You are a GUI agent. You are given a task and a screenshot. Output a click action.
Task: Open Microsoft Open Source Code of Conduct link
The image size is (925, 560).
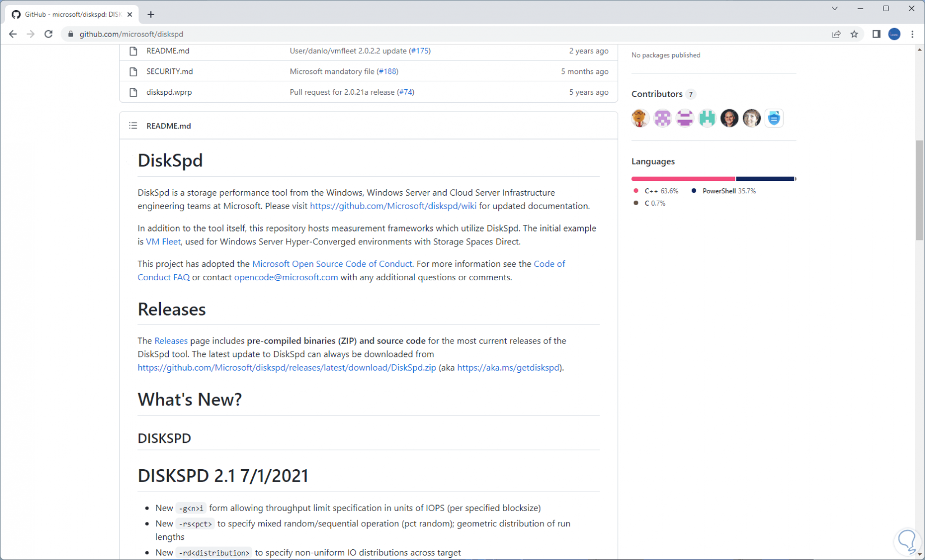(332, 264)
